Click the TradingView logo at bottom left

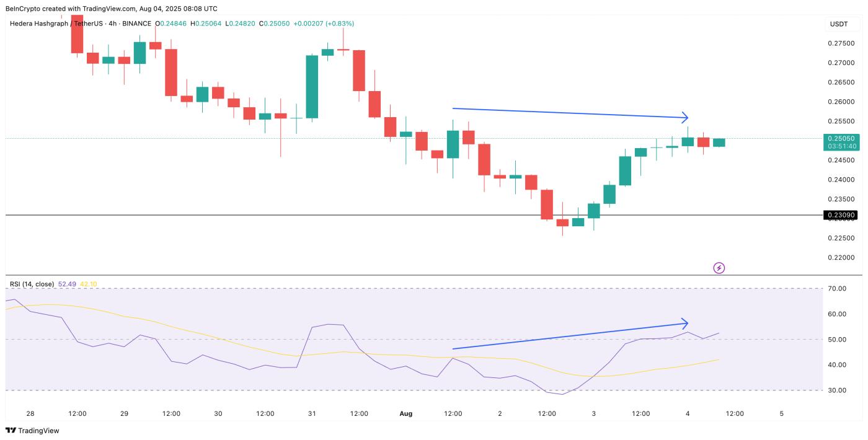pyautogui.click(x=33, y=430)
